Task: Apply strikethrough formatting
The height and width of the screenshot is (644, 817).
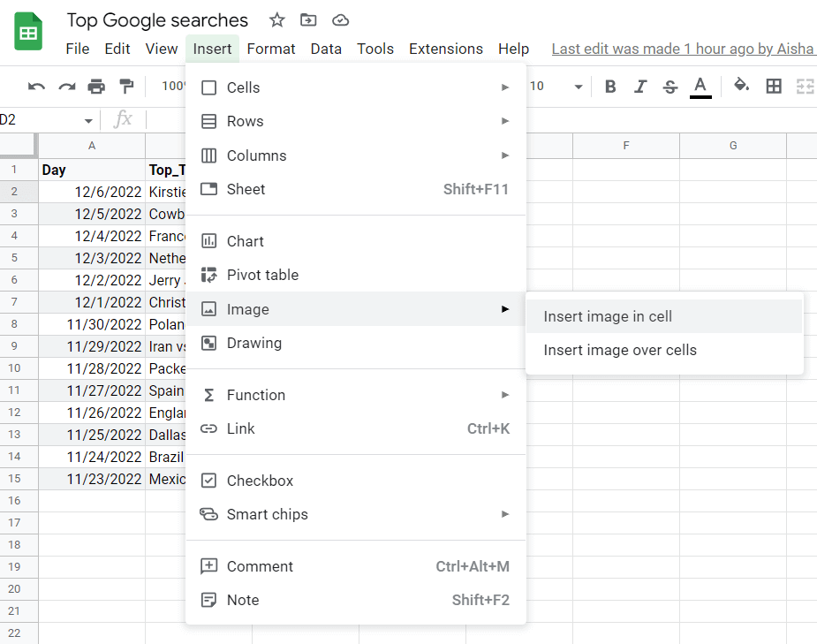Action: click(x=670, y=86)
